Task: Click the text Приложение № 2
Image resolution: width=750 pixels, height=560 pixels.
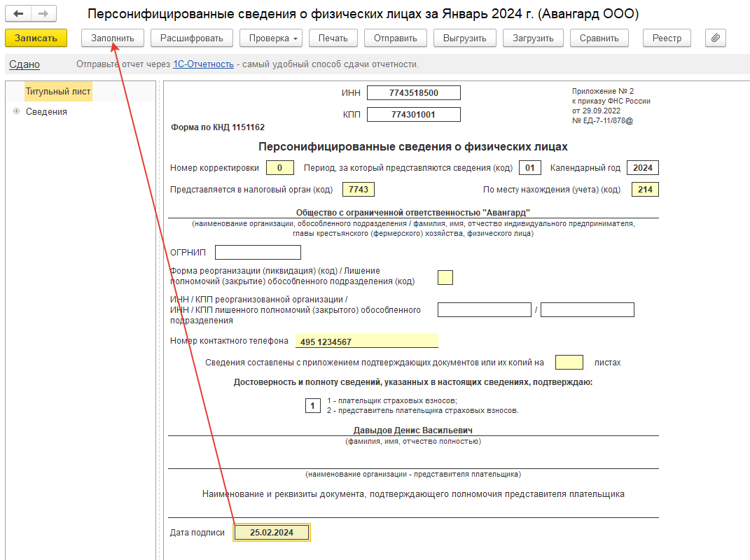Action: tap(603, 91)
